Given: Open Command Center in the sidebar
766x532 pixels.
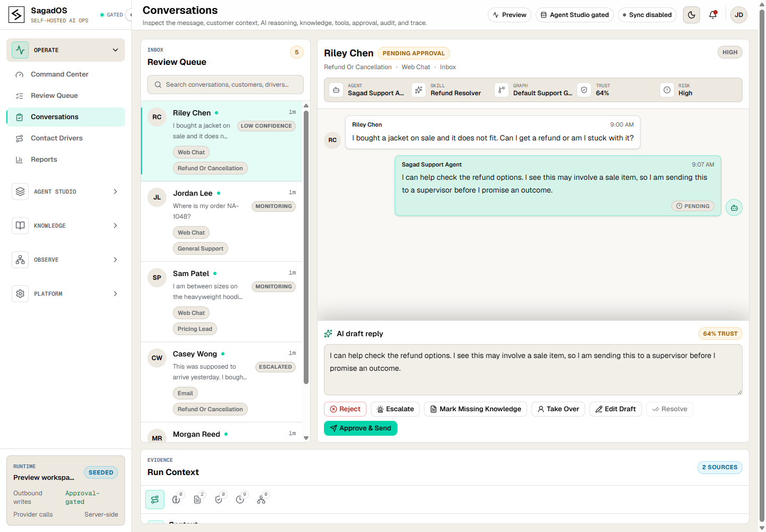Looking at the screenshot, I should [65, 74].
